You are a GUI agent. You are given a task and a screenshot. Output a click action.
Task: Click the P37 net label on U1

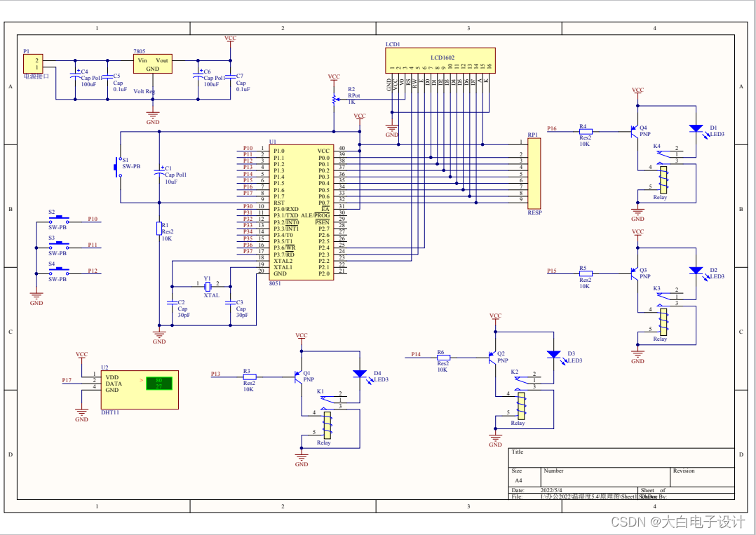[248, 252]
